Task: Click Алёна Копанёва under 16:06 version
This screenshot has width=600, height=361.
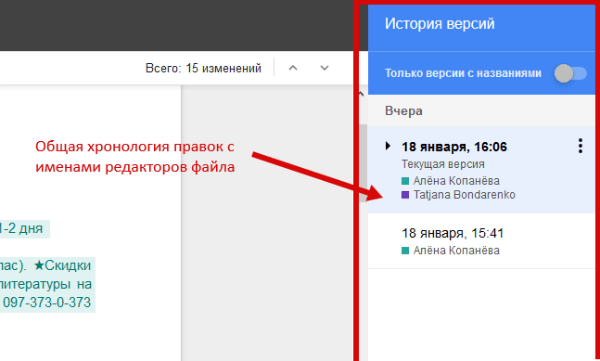Action: [456, 181]
